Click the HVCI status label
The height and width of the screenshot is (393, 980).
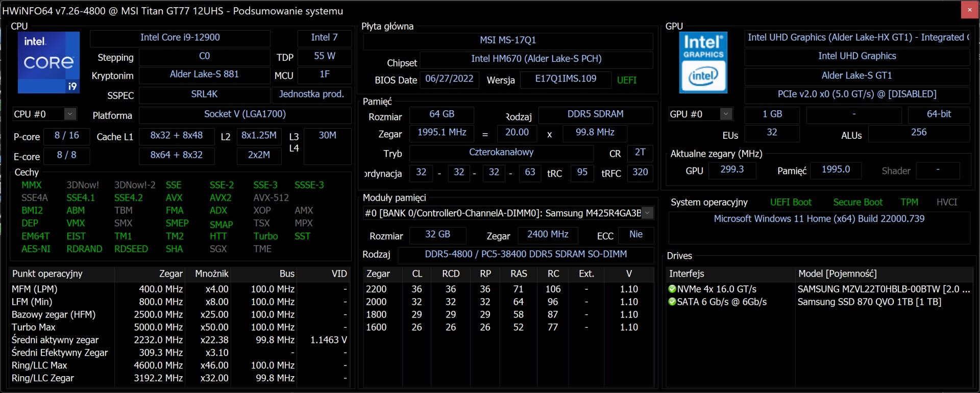(947, 203)
